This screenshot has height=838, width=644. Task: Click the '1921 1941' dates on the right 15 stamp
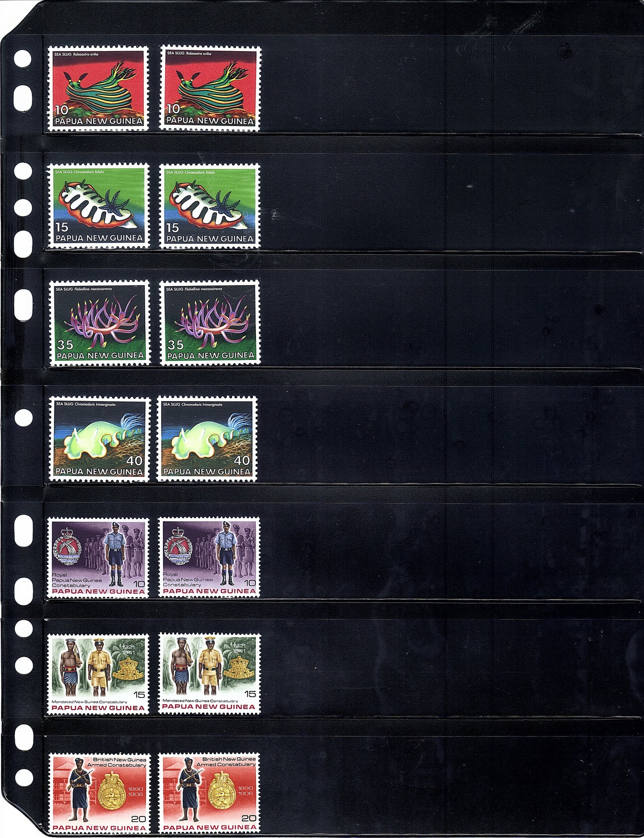tap(239, 648)
